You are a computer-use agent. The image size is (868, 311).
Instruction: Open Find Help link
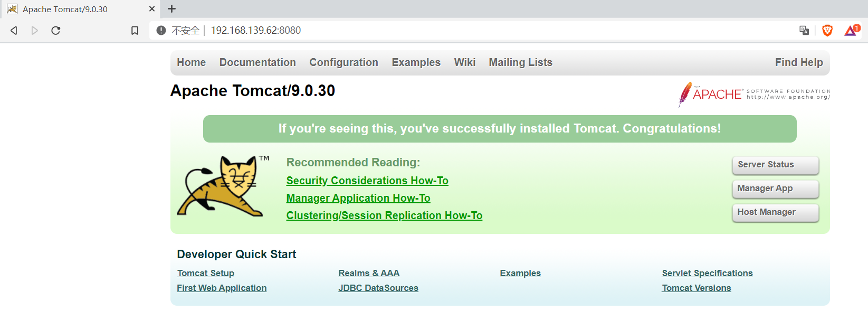coord(799,62)
